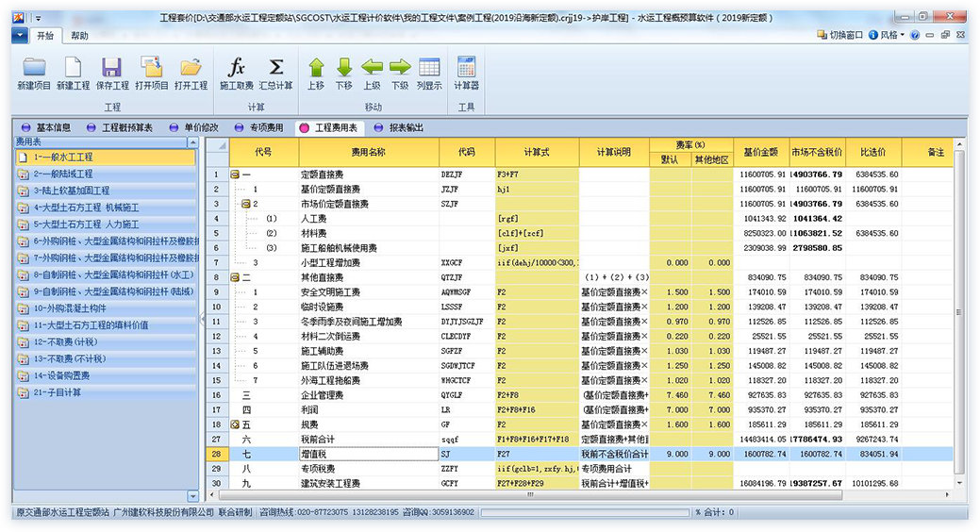Select 3-陆上软基加固工程 item
This screenshot has height=532, width=980.
pyautogui.click(x=105, y=191)
